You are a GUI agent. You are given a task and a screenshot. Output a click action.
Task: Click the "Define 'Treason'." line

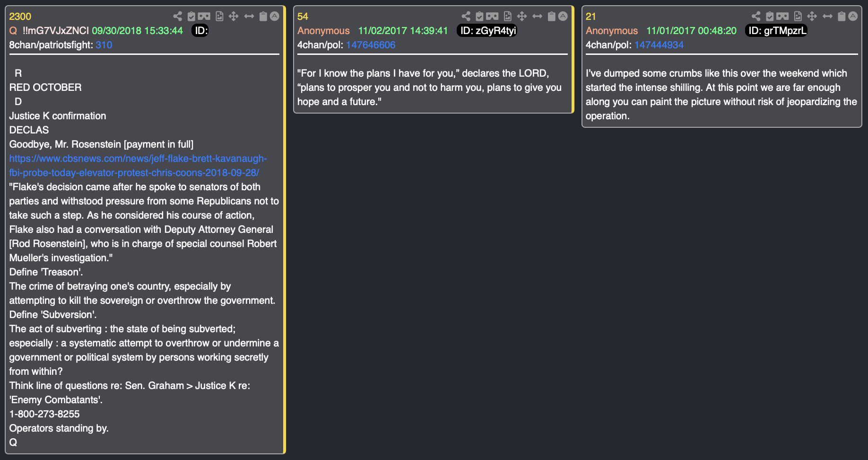[46, 272]
